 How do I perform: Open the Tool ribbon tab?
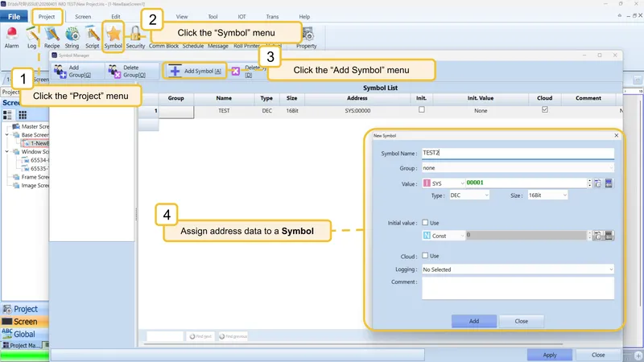pos(213,17)
